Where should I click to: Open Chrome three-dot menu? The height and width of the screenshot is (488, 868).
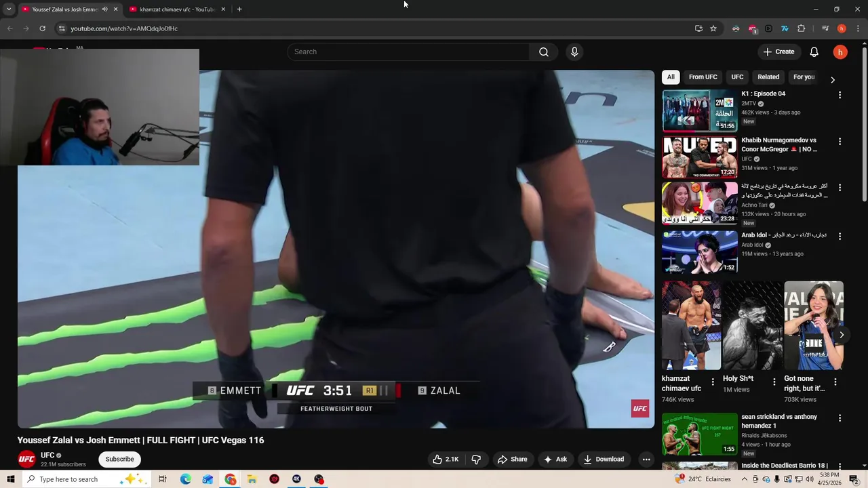pyautogui.click(x=859, y=28)
